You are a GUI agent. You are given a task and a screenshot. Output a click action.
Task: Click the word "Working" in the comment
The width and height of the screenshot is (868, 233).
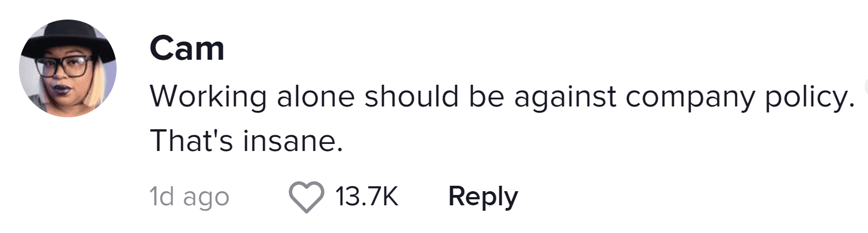tap(208, 97)
